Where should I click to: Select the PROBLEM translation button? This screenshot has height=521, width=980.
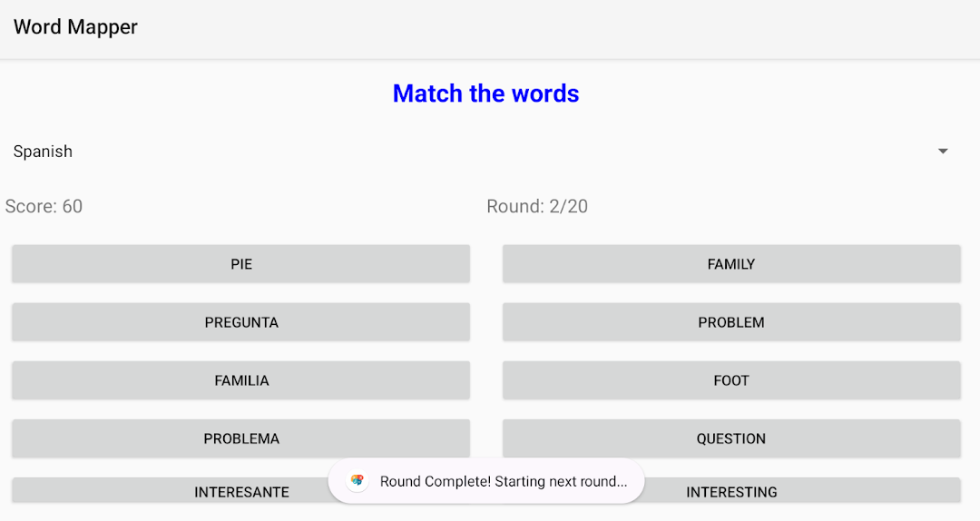click(x=731, y=322)
